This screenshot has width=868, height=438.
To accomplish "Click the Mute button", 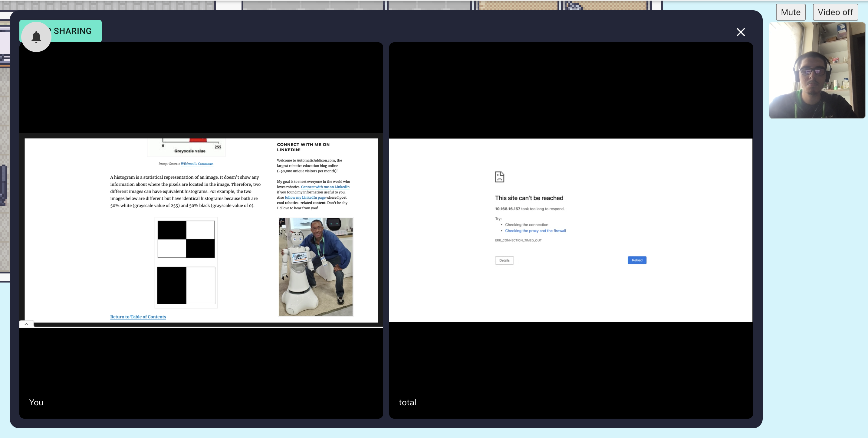I will coord(791,12).
